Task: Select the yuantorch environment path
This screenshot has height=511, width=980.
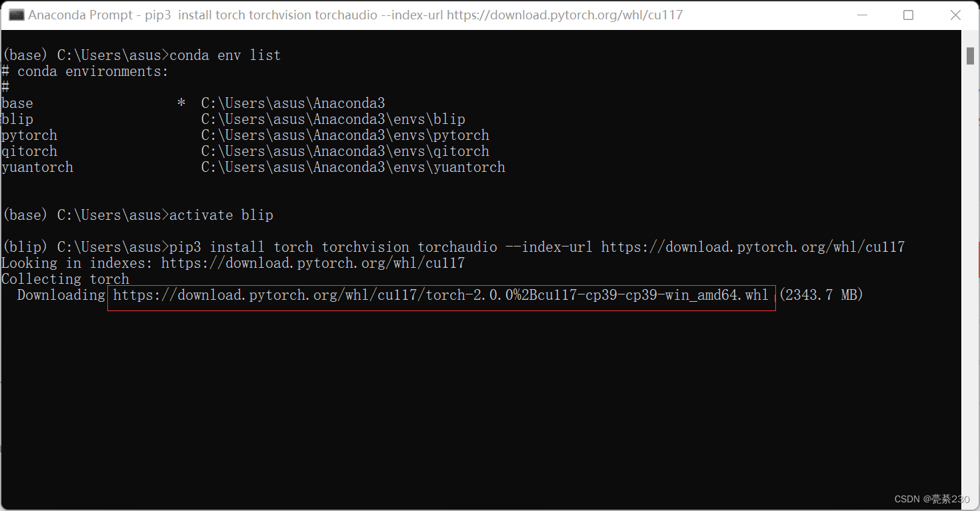Action: (353, 167)
